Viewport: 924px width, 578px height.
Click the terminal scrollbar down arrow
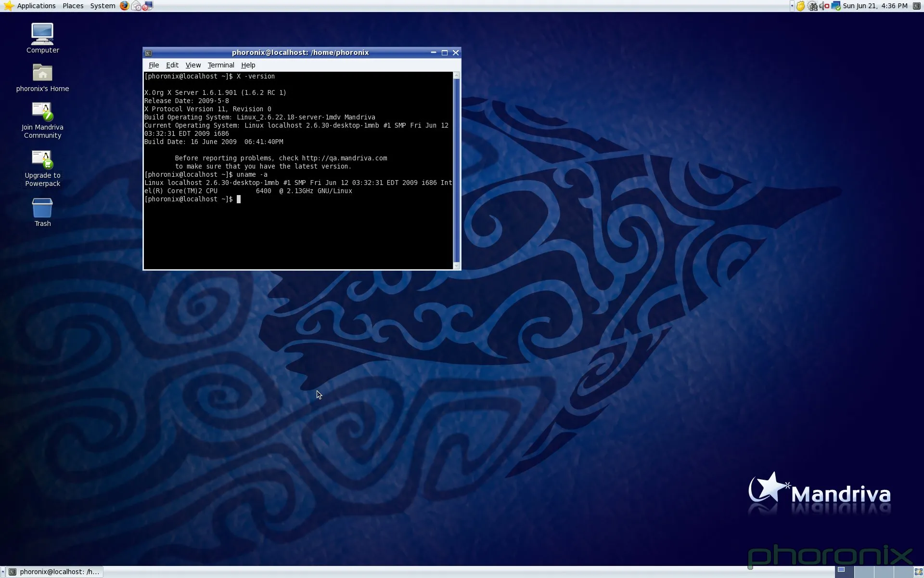coord(457,265)
